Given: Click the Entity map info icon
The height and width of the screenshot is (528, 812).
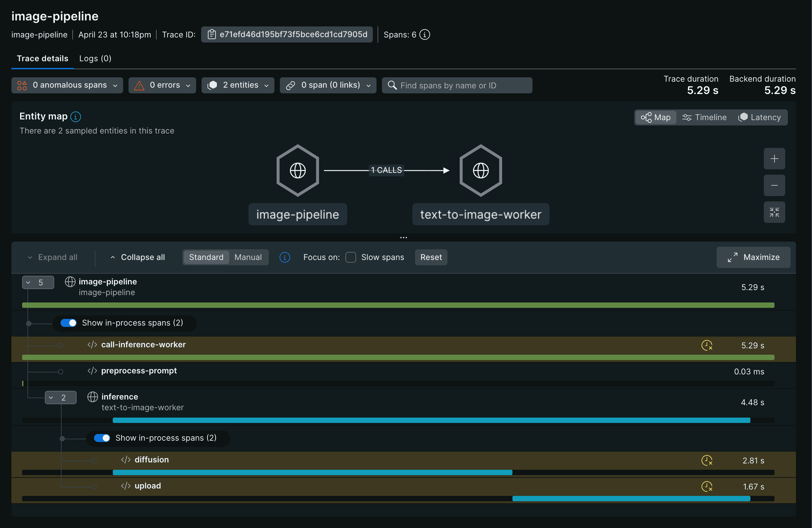Looking at the screenshot, I should [76, 117].
